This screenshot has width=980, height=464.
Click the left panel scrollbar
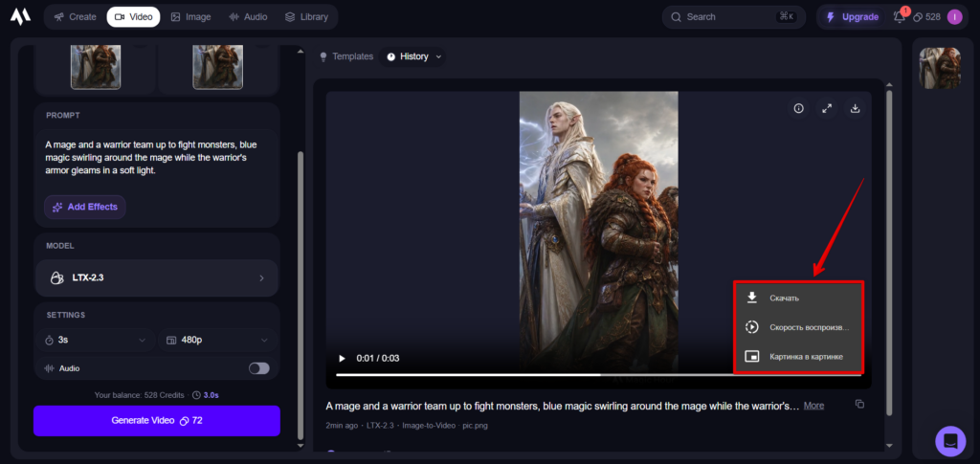coord(300,294)
